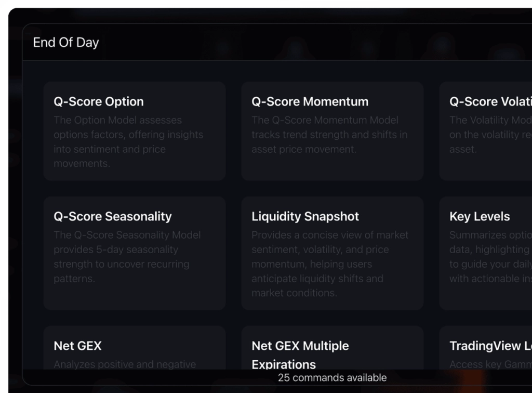Choose the Q-Score Seasonality command
This screenshot has width=532, height=393.
click(x=135, y=253)
